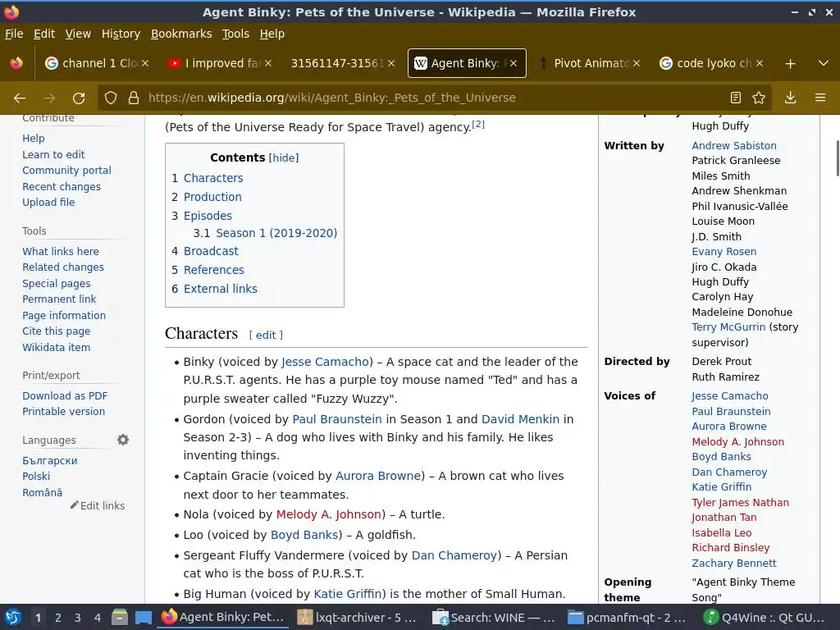Screen dimensions: 840x630
Task: Open the Help menu in the menu bar
Action: click(x=272, y=34)
